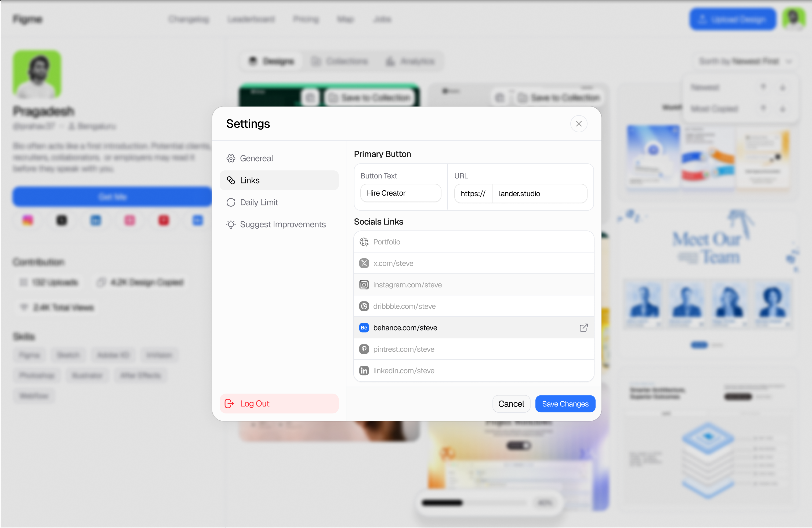The image size is (812, 528).
Task: Click the Behance icon in Socials Links
Action: coord(364,328)
